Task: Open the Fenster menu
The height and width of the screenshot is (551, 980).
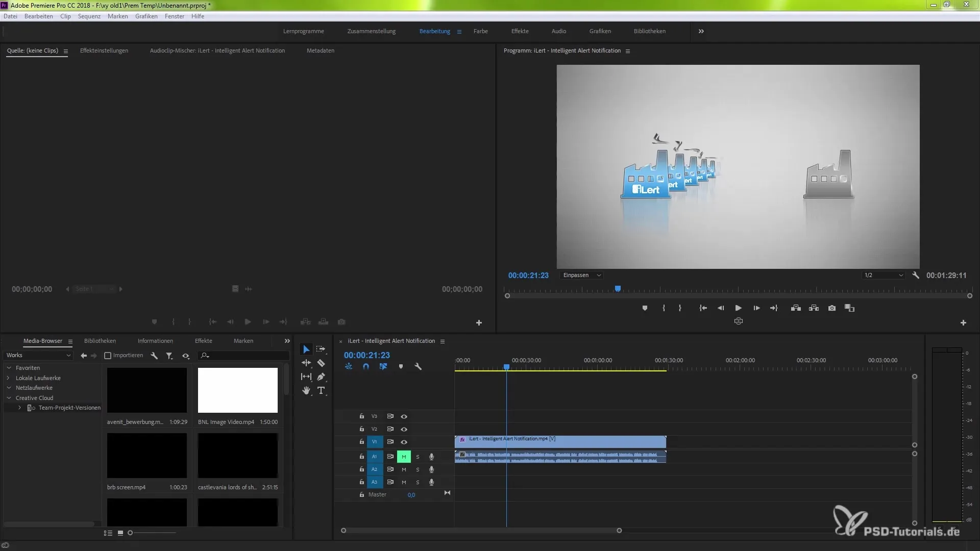Action: coord(175,16)
